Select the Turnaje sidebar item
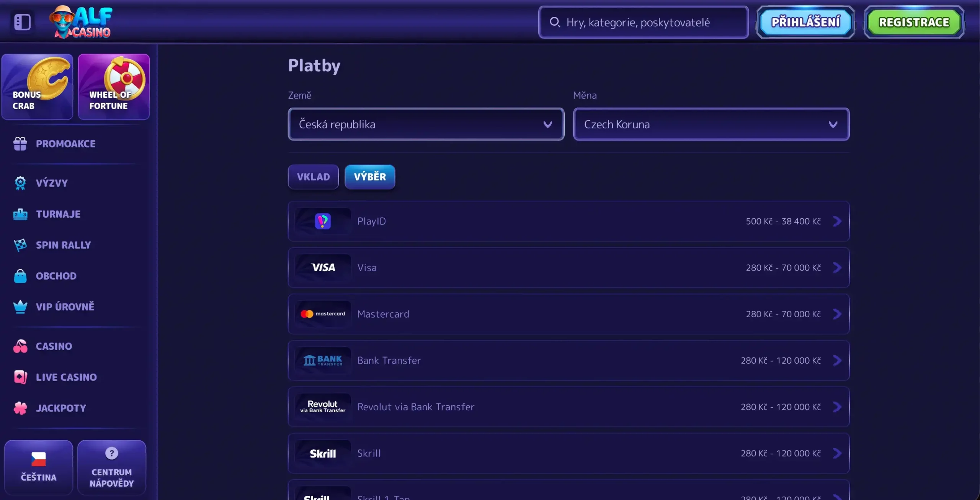This screenshot has height=500, width=980. 58,214
